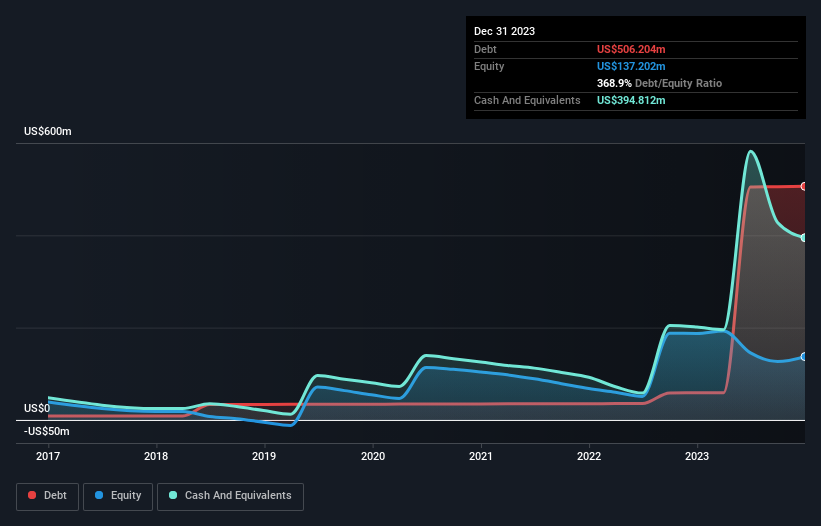Click the 2021 x-axis label
This screenshot has height=526, width=821.
(481, 456)
